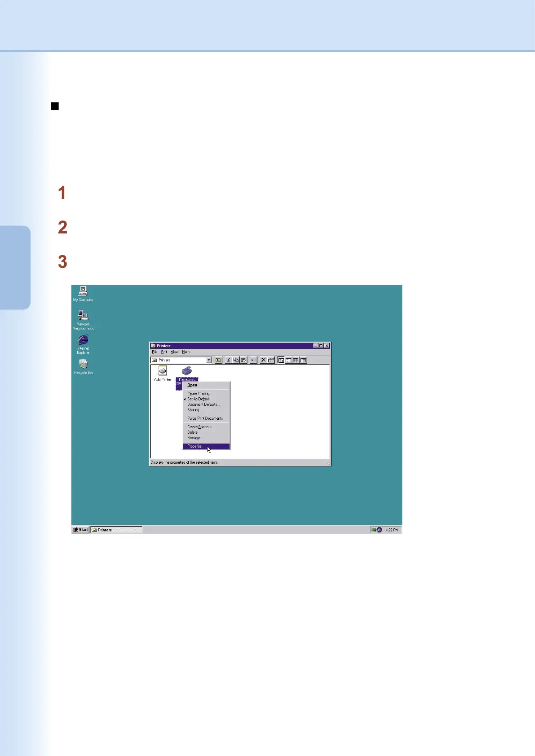Click the Printers window resize grip

point(328,463)
